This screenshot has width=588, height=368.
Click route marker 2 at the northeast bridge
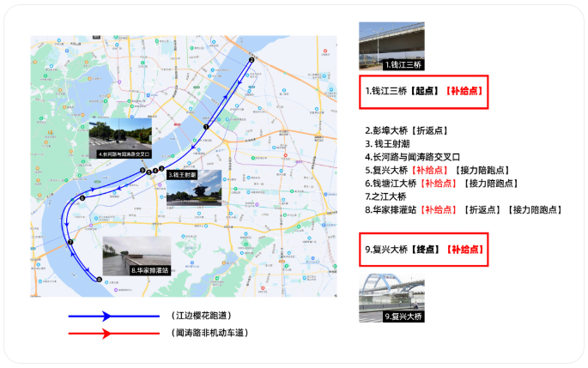[x=252, y=60]
